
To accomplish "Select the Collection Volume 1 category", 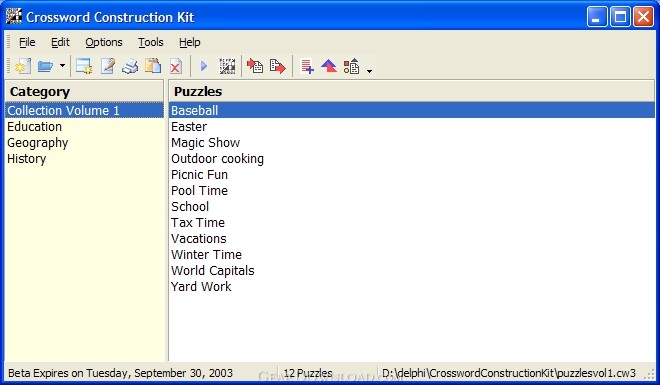I will [x=84, y=110].
